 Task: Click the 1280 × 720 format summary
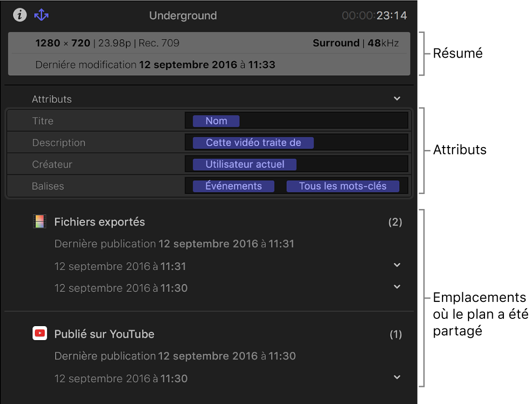pos(107,43)
